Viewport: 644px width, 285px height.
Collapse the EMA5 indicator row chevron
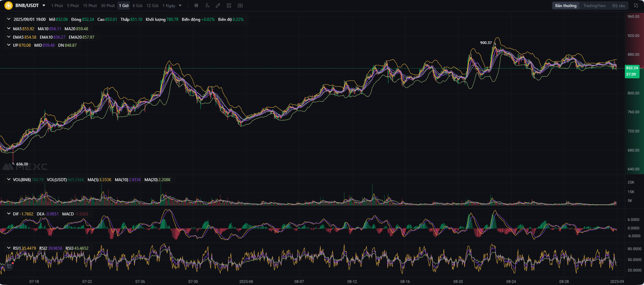pyautogui.click(x=9, y=37)
